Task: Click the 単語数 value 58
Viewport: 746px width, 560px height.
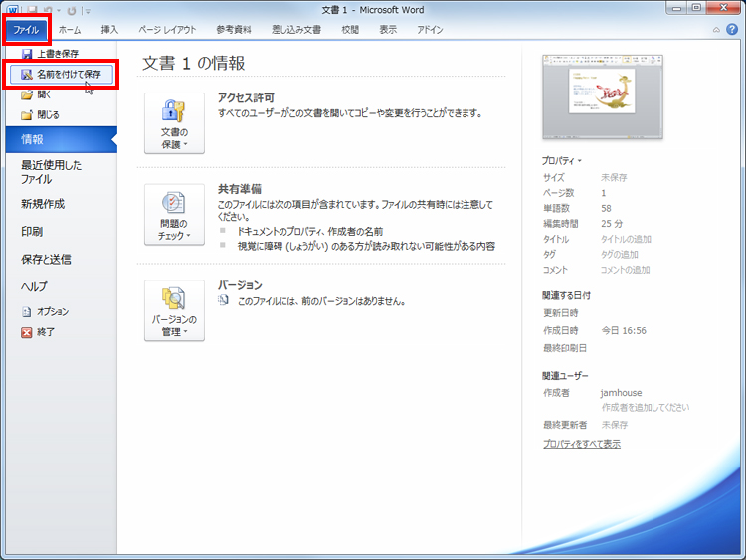Action: click(x=606, y=208)
